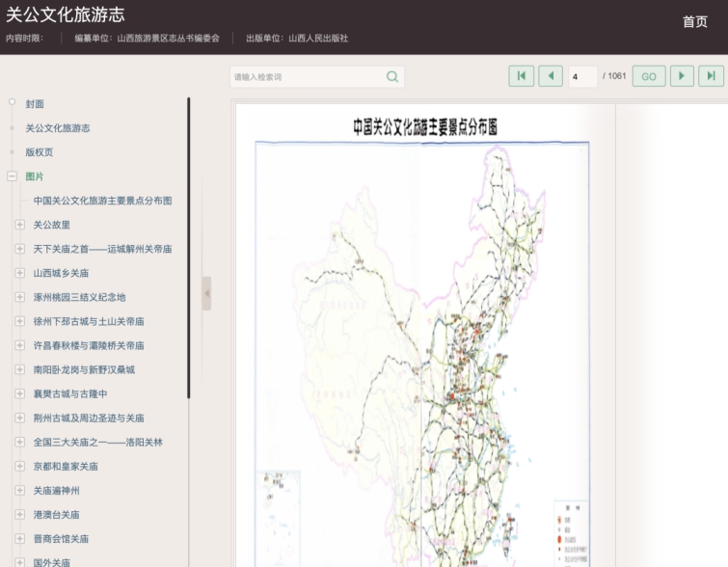Expand the 国外关庙 chapter node
The height and width of the screenshot is (567, 728).
tap(20, 562)
